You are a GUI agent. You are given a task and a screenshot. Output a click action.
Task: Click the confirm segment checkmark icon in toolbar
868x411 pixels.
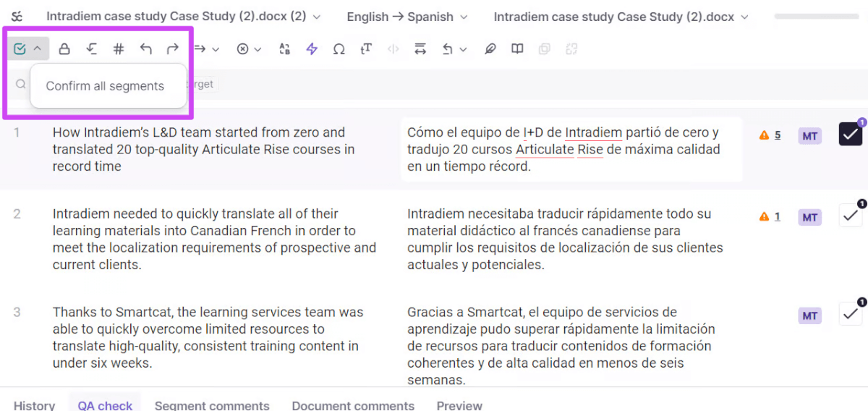coord(20,49)
